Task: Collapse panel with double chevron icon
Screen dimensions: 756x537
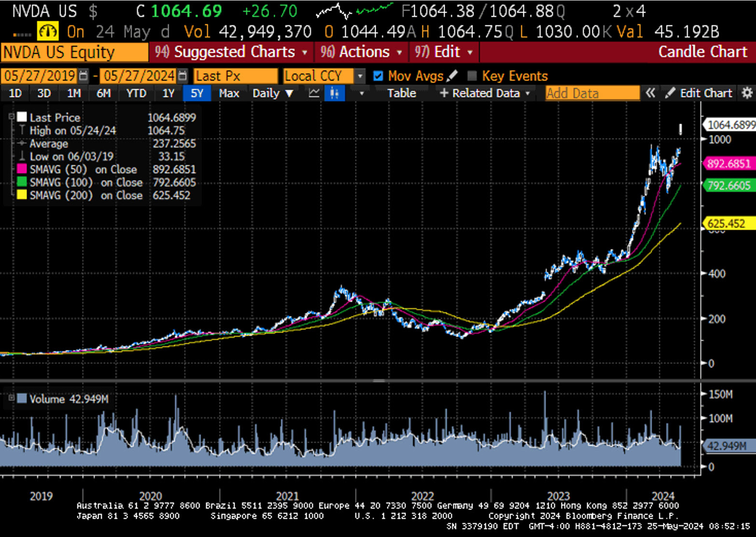Action: coord(650,93)
